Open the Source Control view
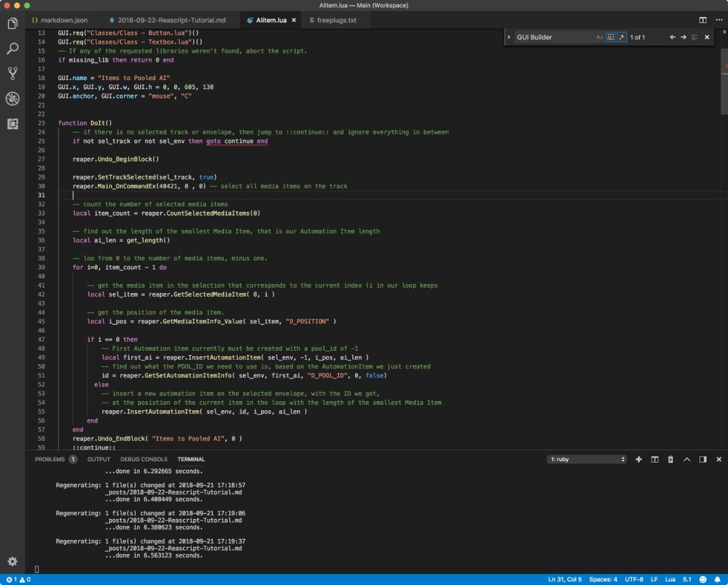Image resolution: width=728 pixels, height=585 pixels. (13, 73)
